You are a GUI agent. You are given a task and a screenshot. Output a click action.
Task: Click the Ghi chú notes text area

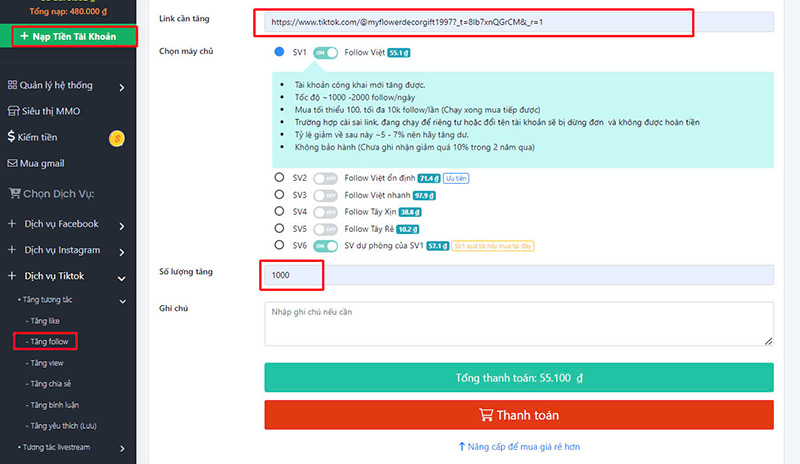click(x=518, y=326)
